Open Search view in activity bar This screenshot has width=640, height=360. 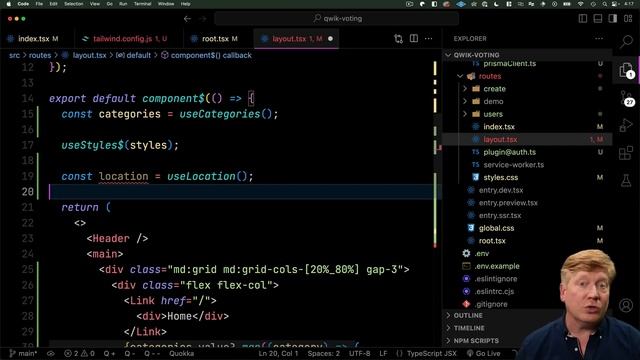(x=626, y=41)
